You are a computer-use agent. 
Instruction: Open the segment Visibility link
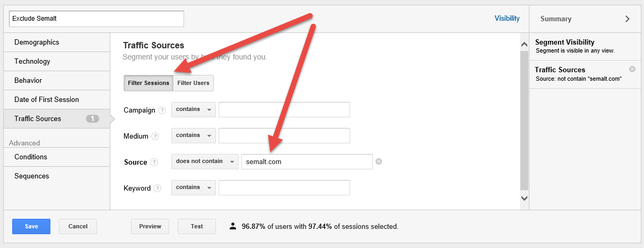(507, 19)
